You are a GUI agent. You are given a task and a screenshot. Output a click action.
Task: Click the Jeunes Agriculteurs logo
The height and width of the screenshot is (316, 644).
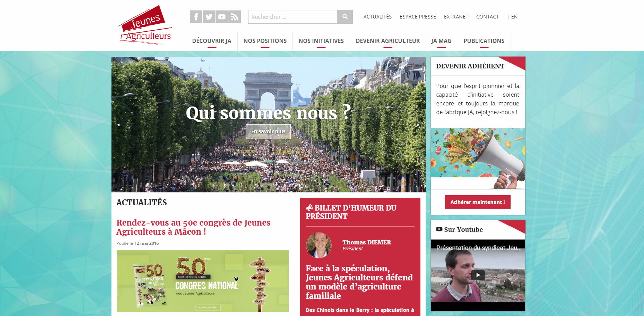pos(145,25)
